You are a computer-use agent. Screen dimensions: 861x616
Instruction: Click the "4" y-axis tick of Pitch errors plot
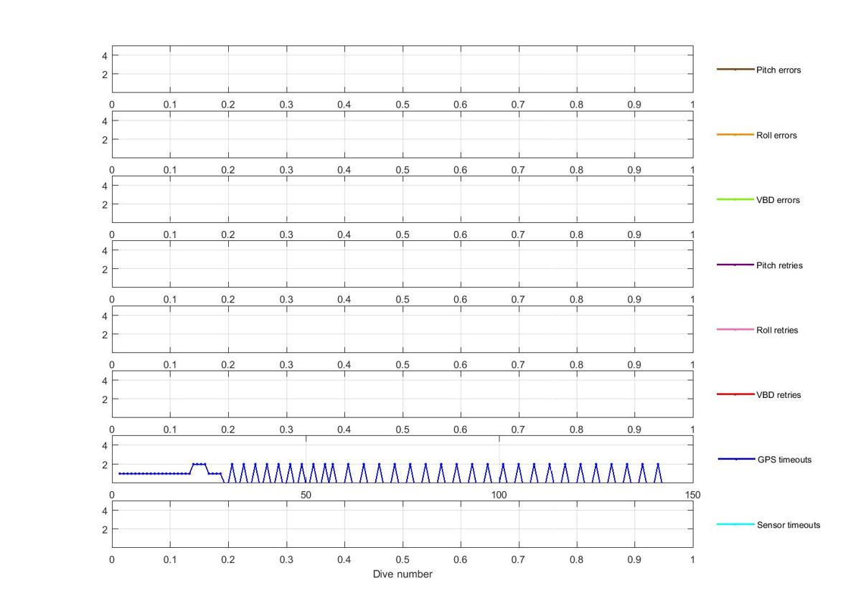[x=105, y=56]
